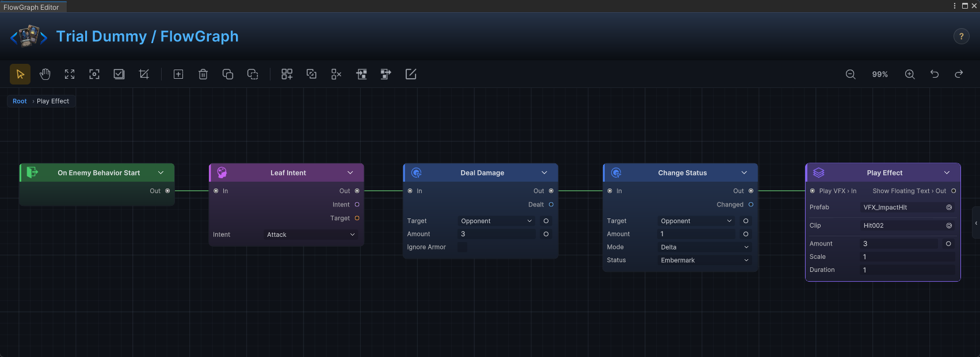
Task: Click the checkmark select-all toolbar icon
Action: [x=119, y=74]
